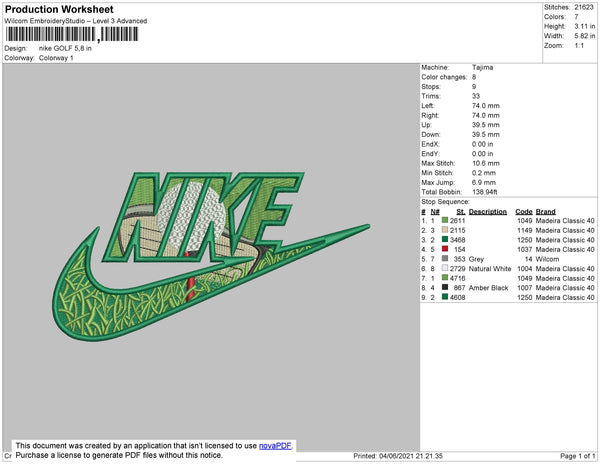Click the beige swatch beside stitch count 2115
This screenshot has height=464, width=600.
[445, 230]
